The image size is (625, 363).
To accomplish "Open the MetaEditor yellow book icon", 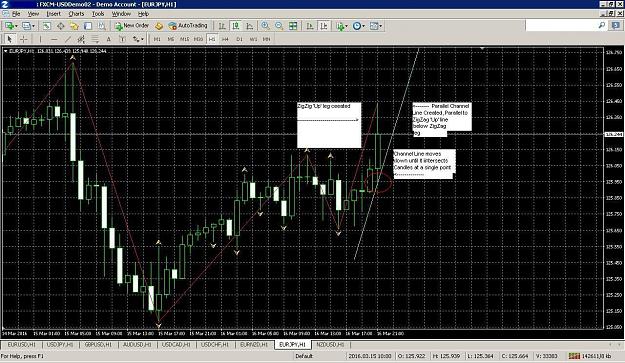I will (159, 26).
